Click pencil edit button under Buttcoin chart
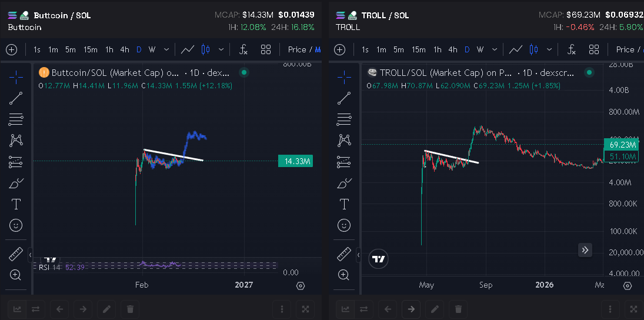 106,309
